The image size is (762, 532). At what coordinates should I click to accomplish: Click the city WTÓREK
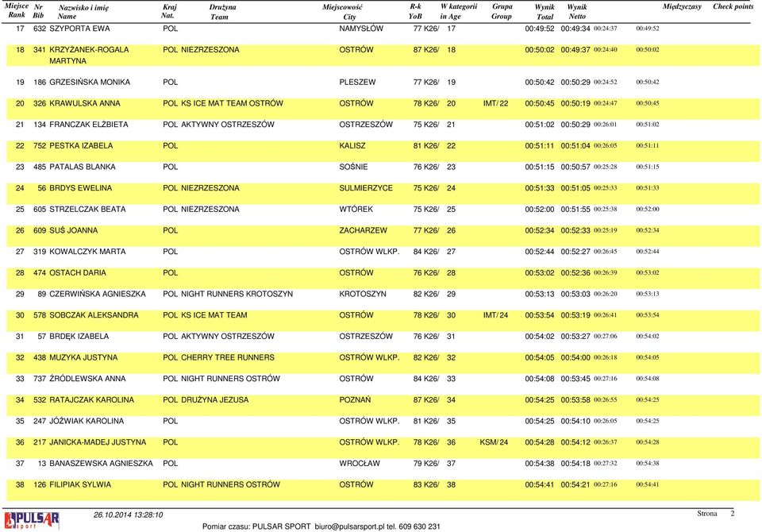356,209
